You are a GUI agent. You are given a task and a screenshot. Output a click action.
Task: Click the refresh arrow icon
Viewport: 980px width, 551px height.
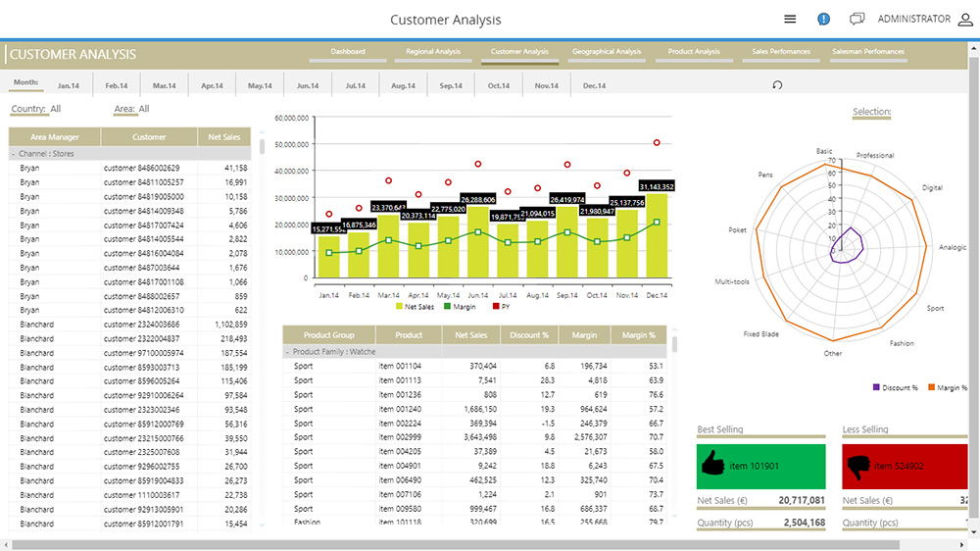click(778, 85)
